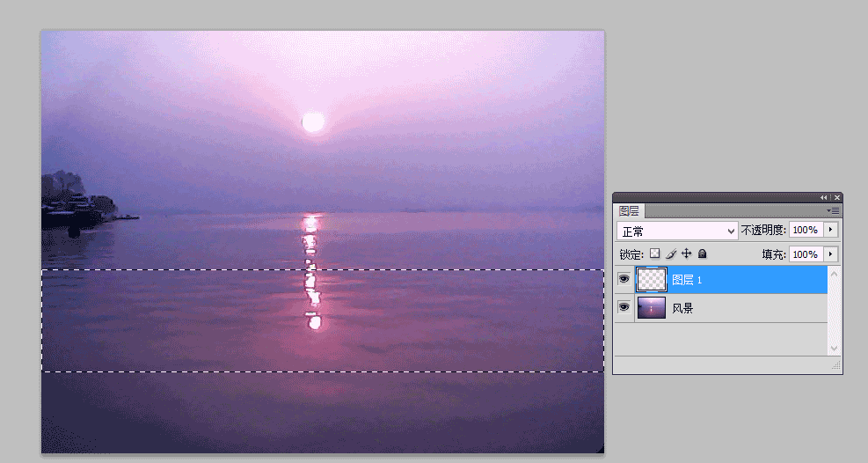Viewport: 868px width, 463px height.
Task: Click the layers list scroll down arrow
Action: (835, 348)
